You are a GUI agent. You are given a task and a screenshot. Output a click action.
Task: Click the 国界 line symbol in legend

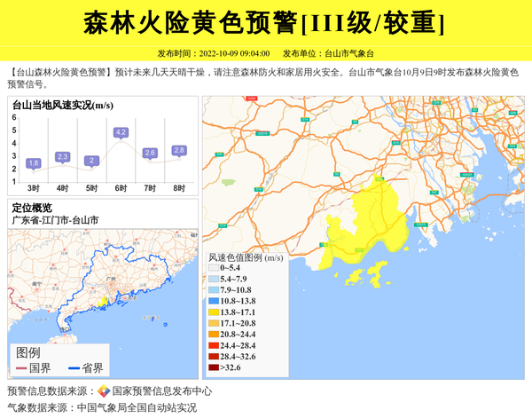(x=22, y=368)
